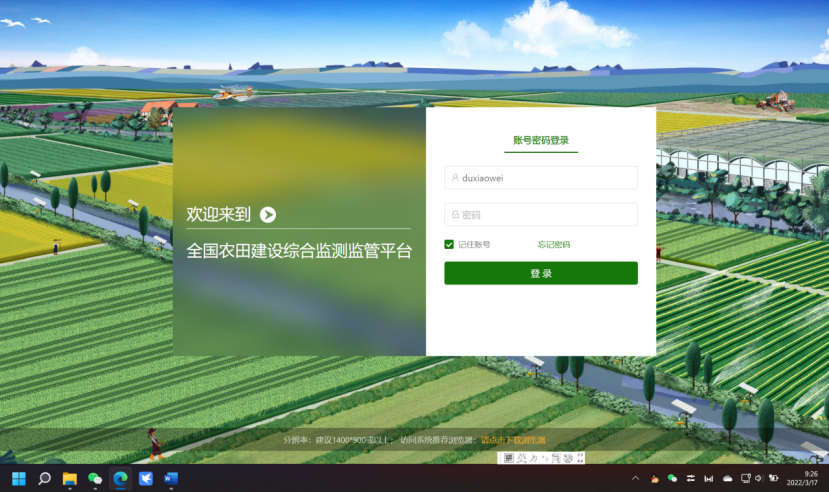Open Word from the taskbar
829x492 pixels.
(x=171, y=478)
